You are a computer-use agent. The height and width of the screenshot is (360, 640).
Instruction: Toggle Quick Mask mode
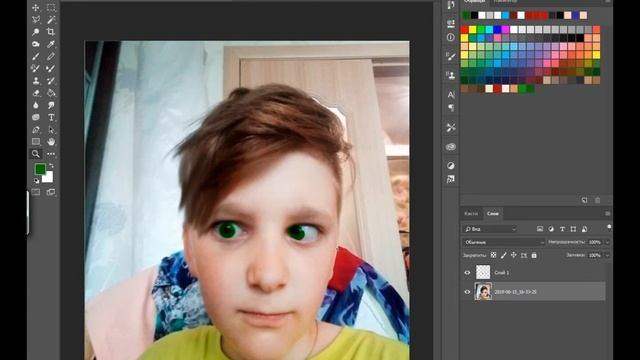[x=36, y=192]
